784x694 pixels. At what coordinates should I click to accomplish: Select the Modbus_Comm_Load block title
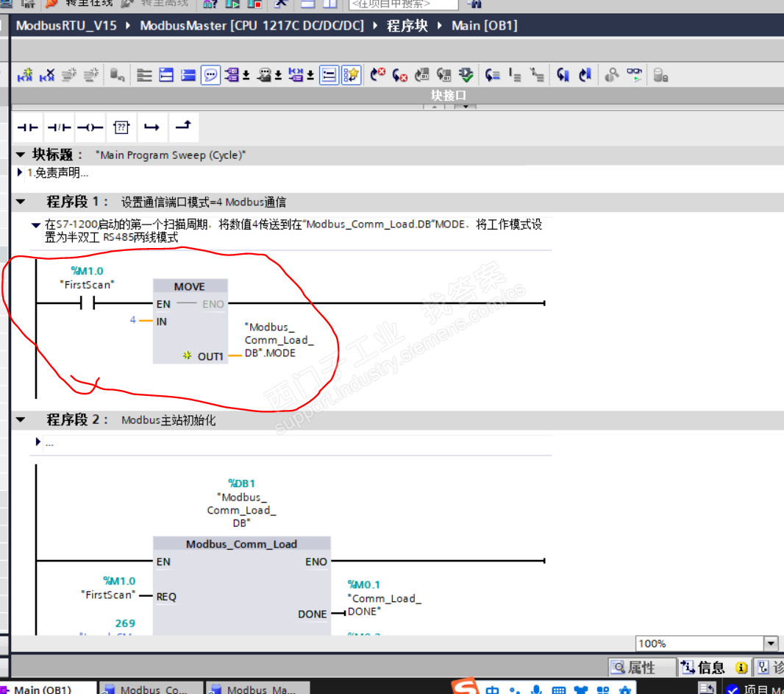(x=241, y=543)
